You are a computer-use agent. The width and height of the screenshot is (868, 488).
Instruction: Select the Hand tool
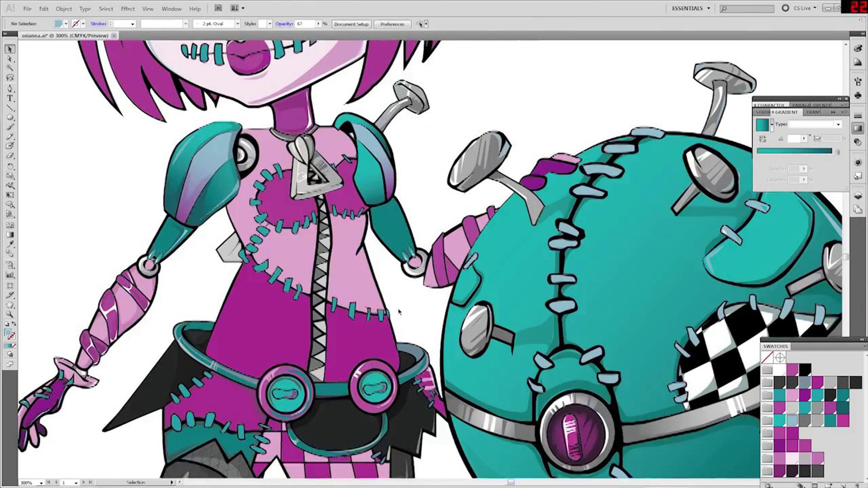click(10, 305)
